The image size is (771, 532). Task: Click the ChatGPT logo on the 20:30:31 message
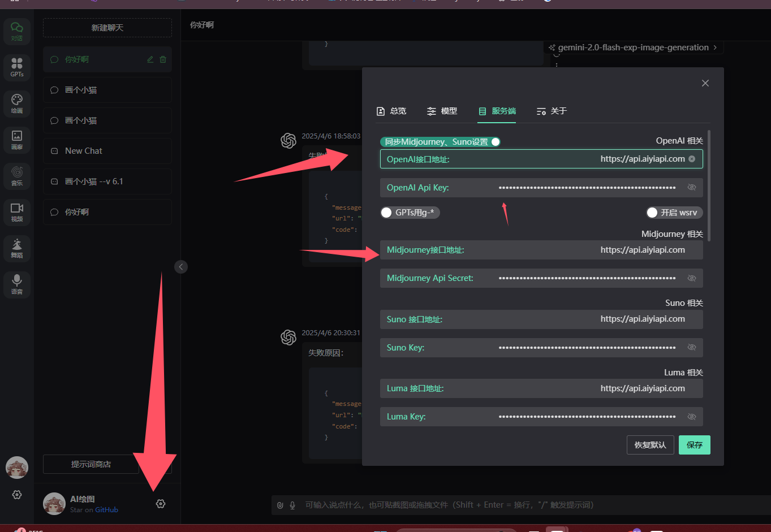click(288, 338)
